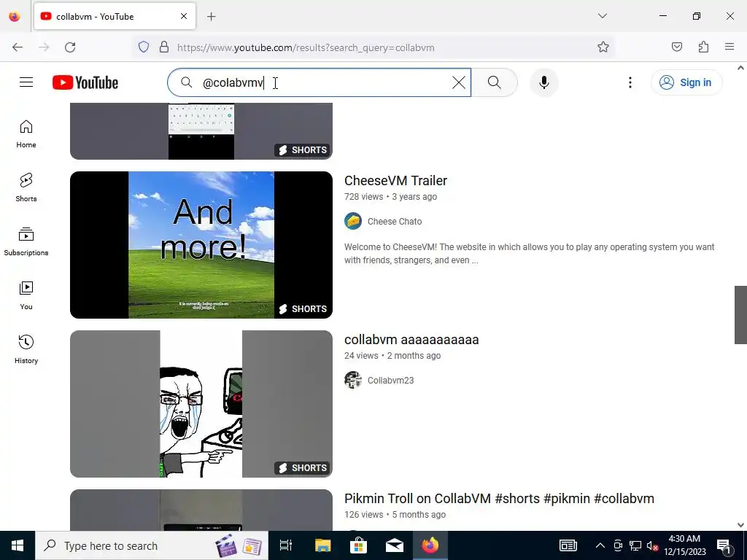747x560 pixels.
Task: Show site info via the padlock icon
Action: click(164, 47)
